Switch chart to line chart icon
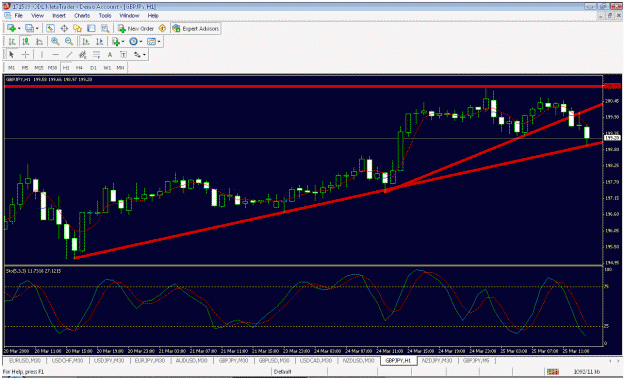 tap(39, 41)
